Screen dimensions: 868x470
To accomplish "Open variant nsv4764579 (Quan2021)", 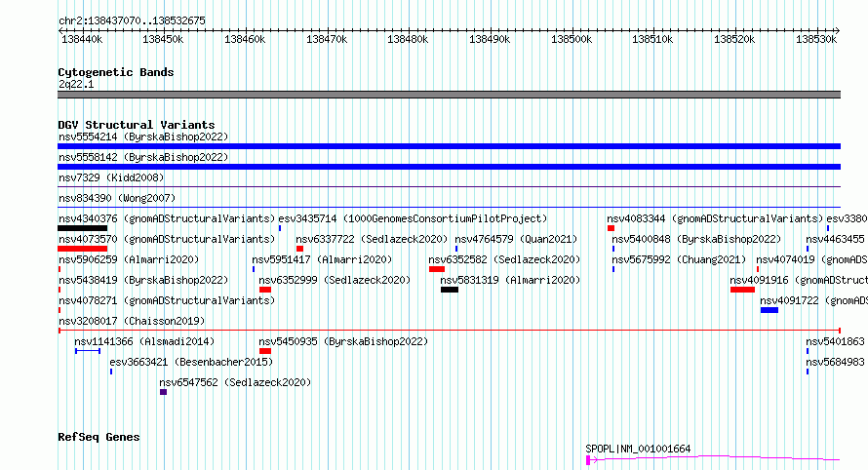I will click(x=516, y=239).
